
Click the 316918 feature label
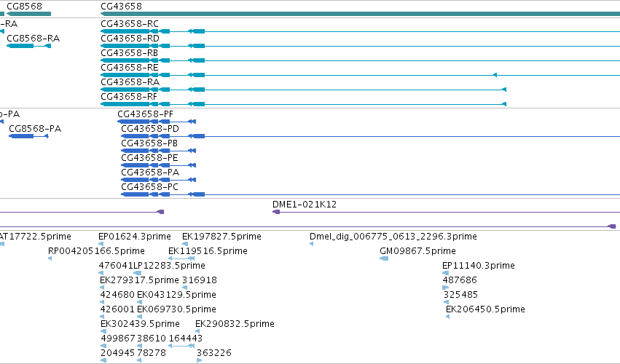pos(200,280)
